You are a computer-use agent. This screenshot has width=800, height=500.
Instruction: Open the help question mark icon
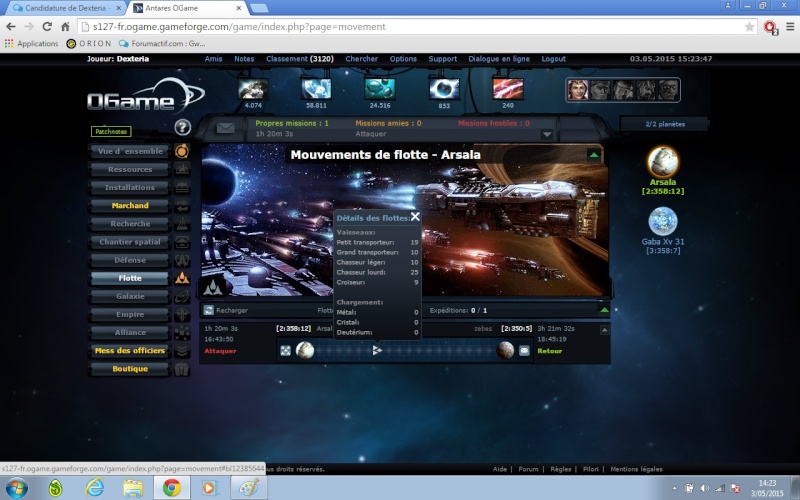[x=183, y=127]
